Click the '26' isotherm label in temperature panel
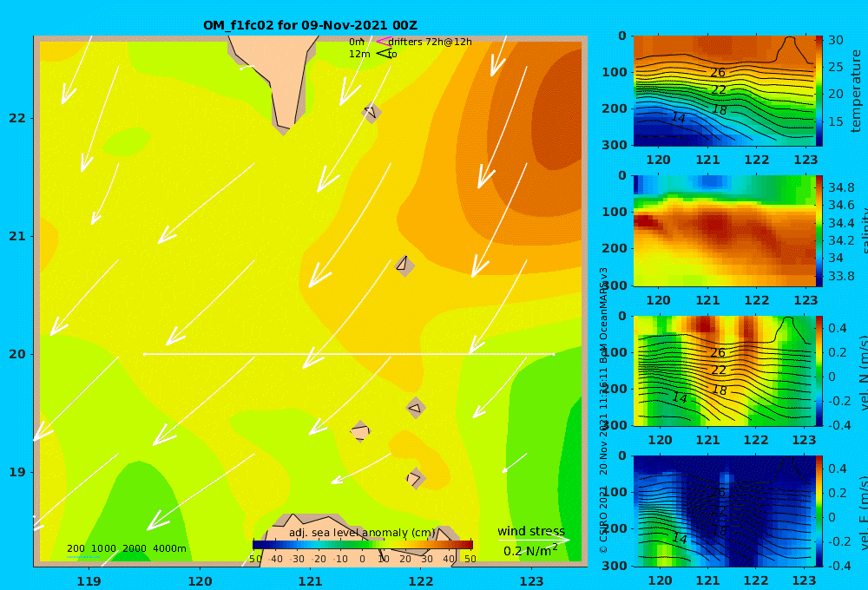Image resolution: width=868 pixels, height=590 pixels. click(x=718, y=73)
